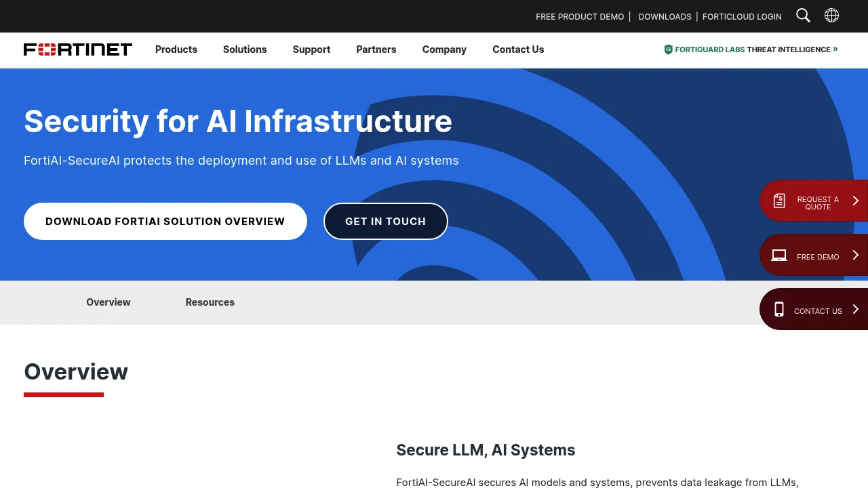Screen dimensions: 868x488
Task: Select Contact Us in the main navigation
Action: (518, 49)
